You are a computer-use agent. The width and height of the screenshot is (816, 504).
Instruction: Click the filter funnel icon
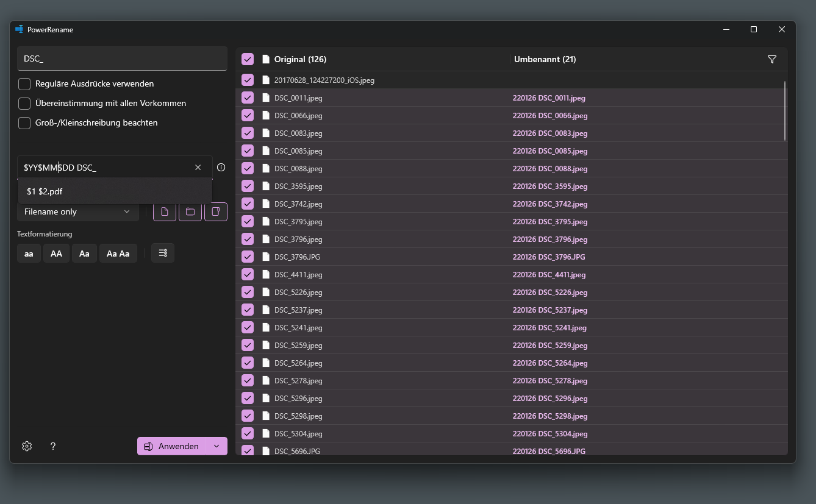click(772, 59)
